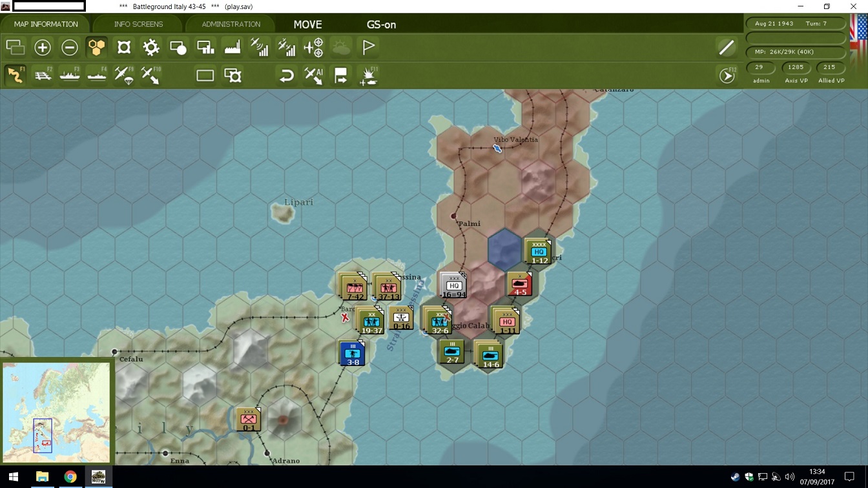Toggle the hex grid display

click(x=96, y=47)
